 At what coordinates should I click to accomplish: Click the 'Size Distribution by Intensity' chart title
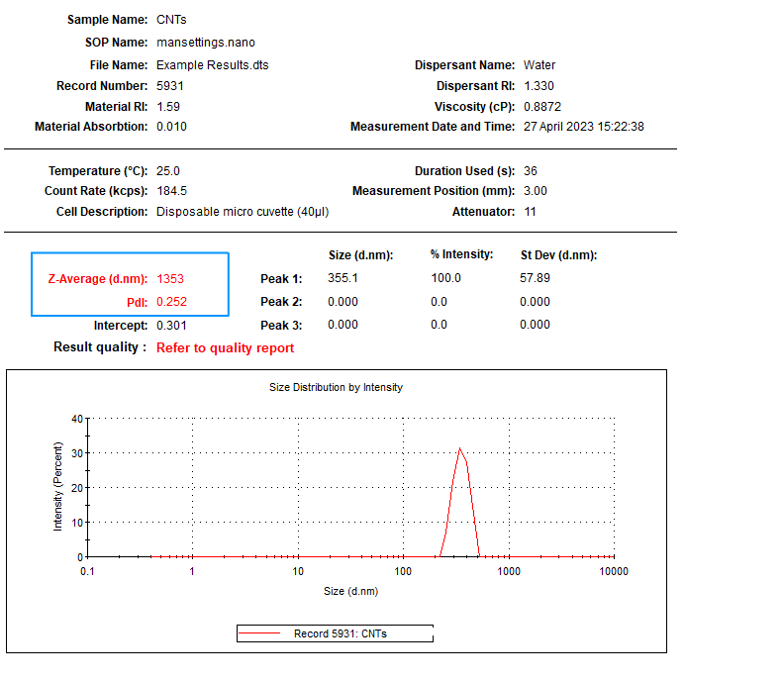pos(336,387)
